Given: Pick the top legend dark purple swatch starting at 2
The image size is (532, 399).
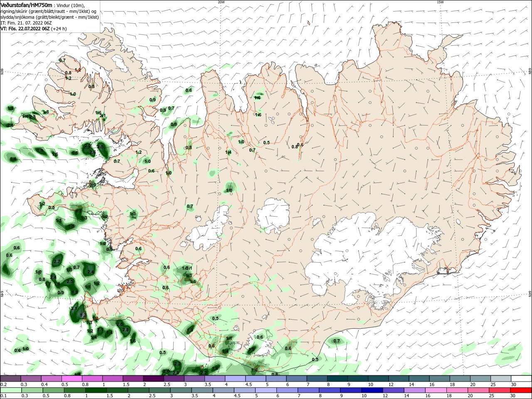Looking at the screenshot, I should click(153, 379).
